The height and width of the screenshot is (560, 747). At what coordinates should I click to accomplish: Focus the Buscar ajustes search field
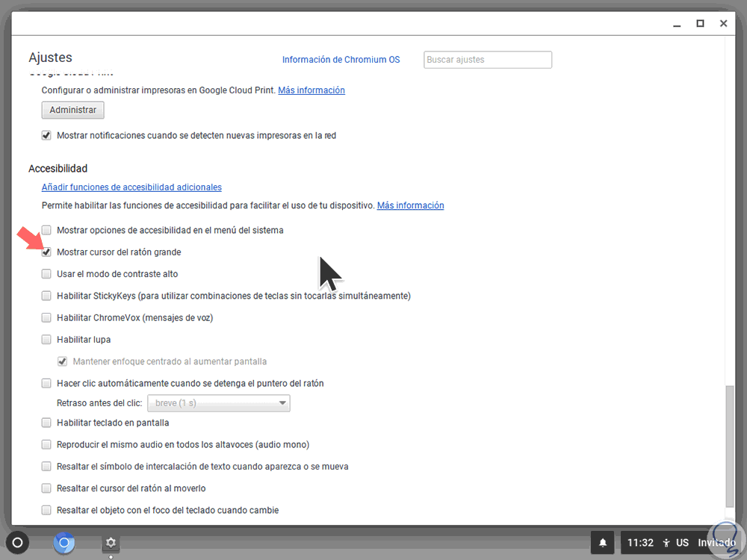(488, 60)
